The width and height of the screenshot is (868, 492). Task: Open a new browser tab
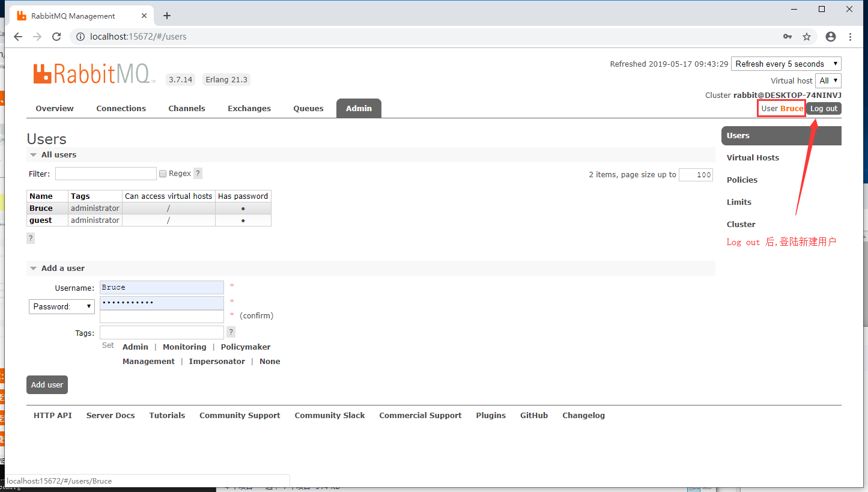point(167,16)
